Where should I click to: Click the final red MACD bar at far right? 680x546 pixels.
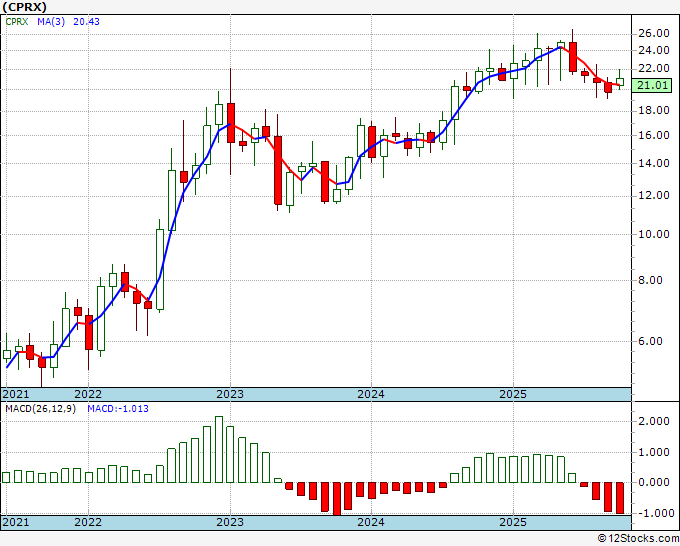(x=620, y=498)
